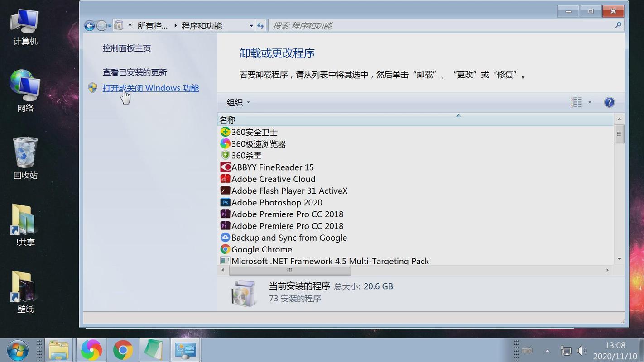Screen dimensions: 644x362
Task: Open 打开或关闭 Windows 功能
Action: click(150, 88)
